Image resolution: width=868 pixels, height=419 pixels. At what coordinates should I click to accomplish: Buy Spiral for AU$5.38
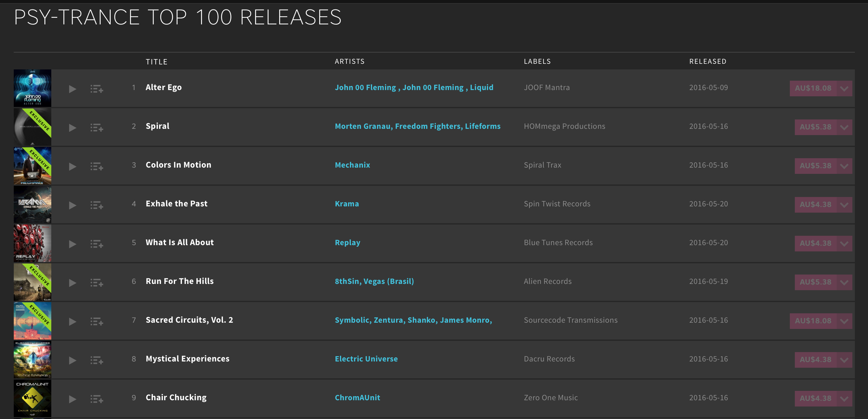coord(815,127)
